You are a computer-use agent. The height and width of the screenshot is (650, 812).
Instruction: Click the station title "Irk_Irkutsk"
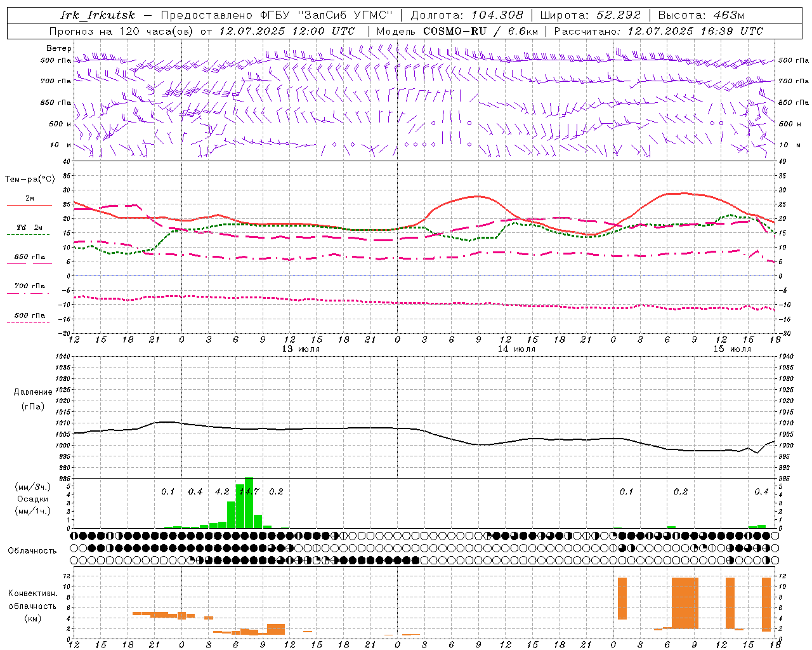(x=97, y=15)
